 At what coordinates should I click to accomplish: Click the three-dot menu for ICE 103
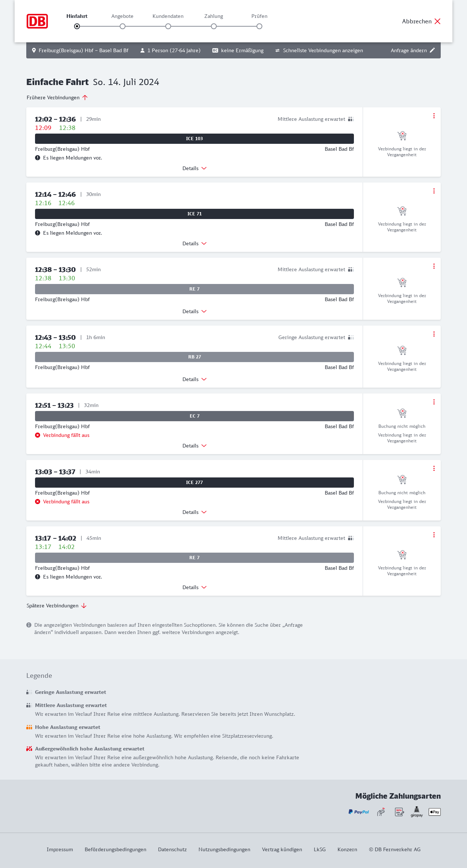click(434, 116)
